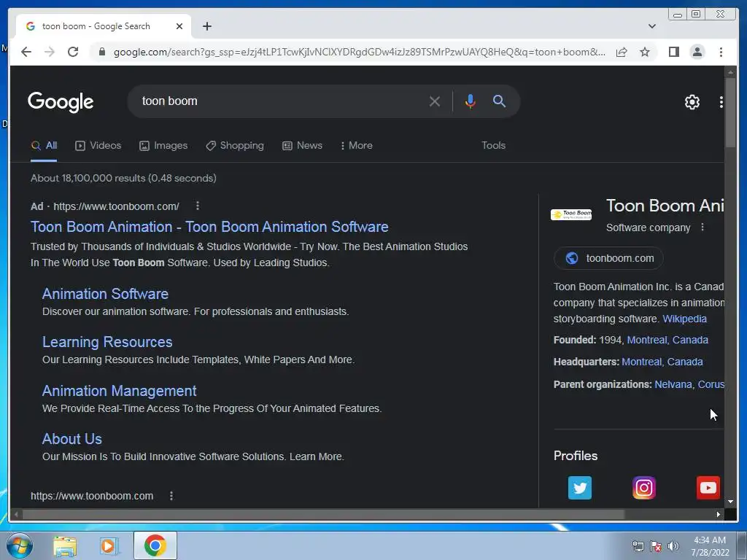
Task: Open Google quick settings gear
Action: click(x=692, y=101)
